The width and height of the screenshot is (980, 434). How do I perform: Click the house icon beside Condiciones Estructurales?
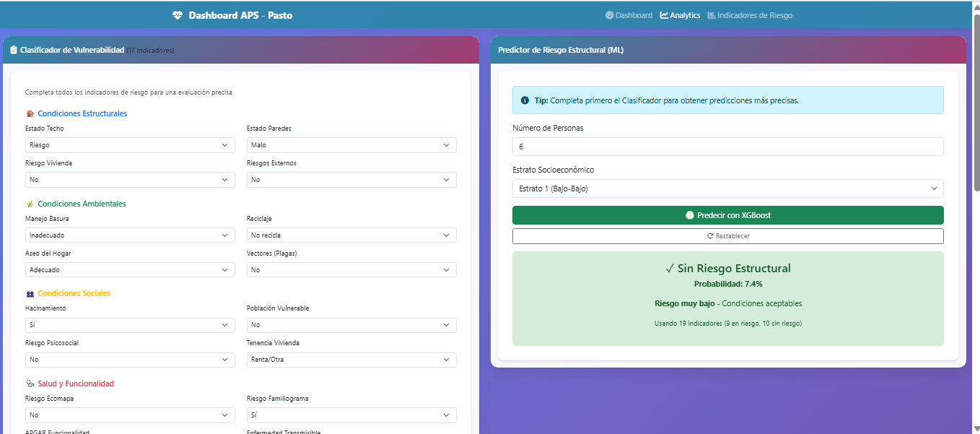click(x=30, y=114)
